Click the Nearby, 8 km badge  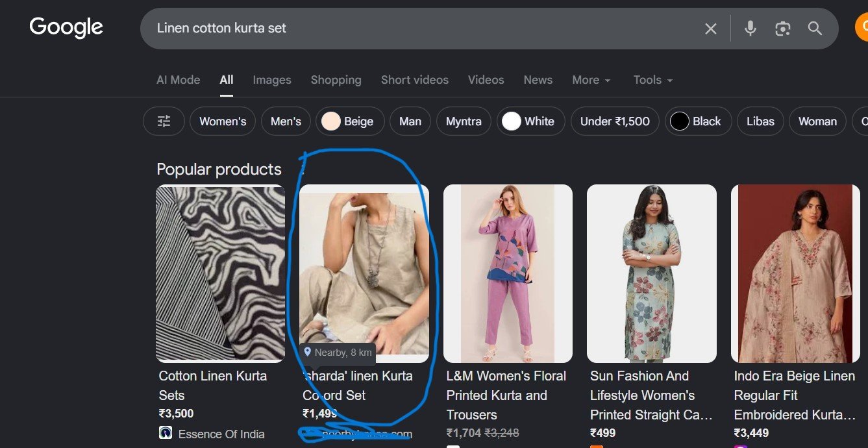(338, 353)
